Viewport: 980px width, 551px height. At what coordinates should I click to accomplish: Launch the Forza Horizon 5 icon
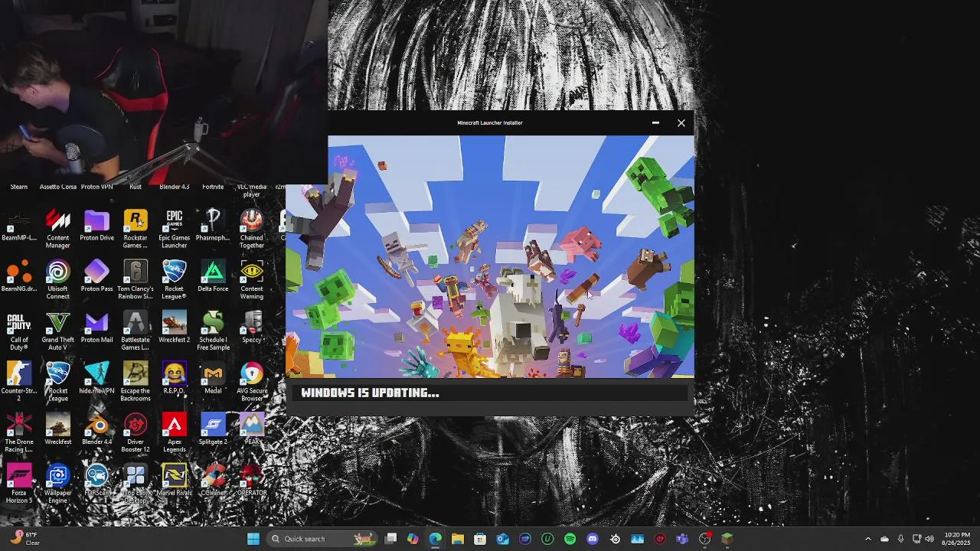coord(19,484)
